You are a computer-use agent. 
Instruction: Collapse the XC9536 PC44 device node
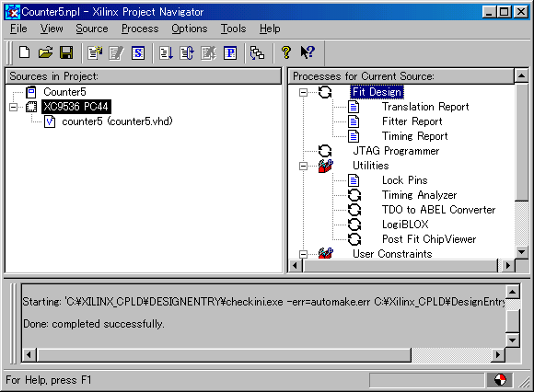coord(13,107)
